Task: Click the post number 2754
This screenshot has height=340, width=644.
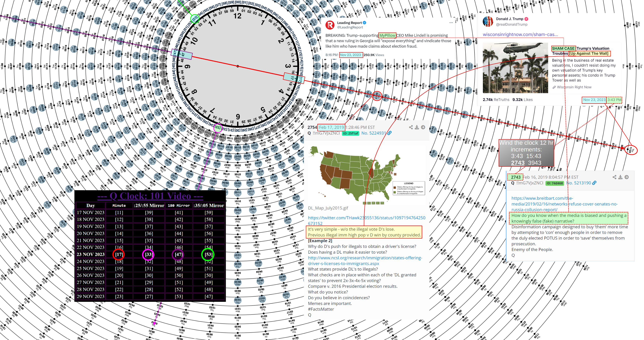Action: [x=312, y=127]
